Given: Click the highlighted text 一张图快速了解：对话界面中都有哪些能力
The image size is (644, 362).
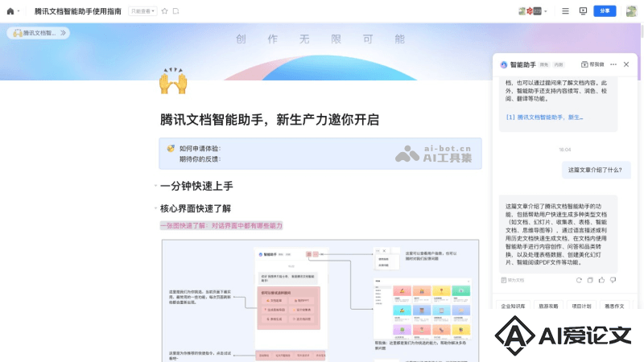Looking at the screenshot, I should pyautogui.click(x=221, y=225).
